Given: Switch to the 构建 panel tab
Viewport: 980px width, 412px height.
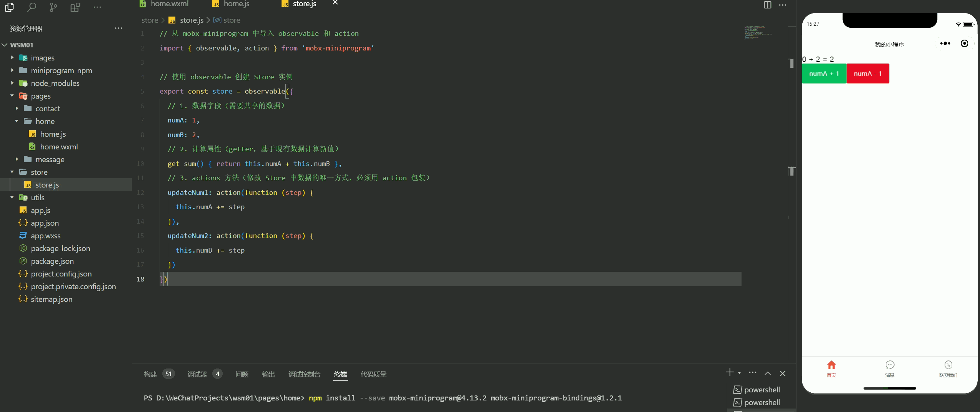Looking at the screenshot, I should point(150,374).
